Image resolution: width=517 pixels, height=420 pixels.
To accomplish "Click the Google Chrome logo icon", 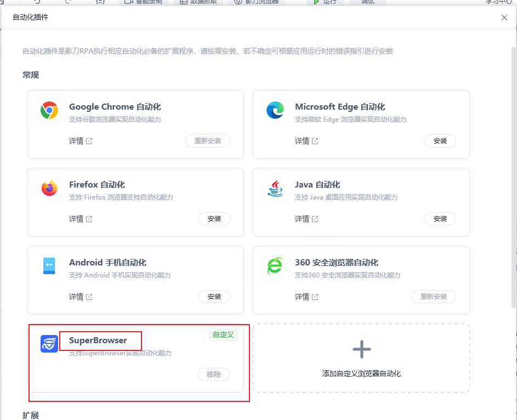I will (49, 110).
